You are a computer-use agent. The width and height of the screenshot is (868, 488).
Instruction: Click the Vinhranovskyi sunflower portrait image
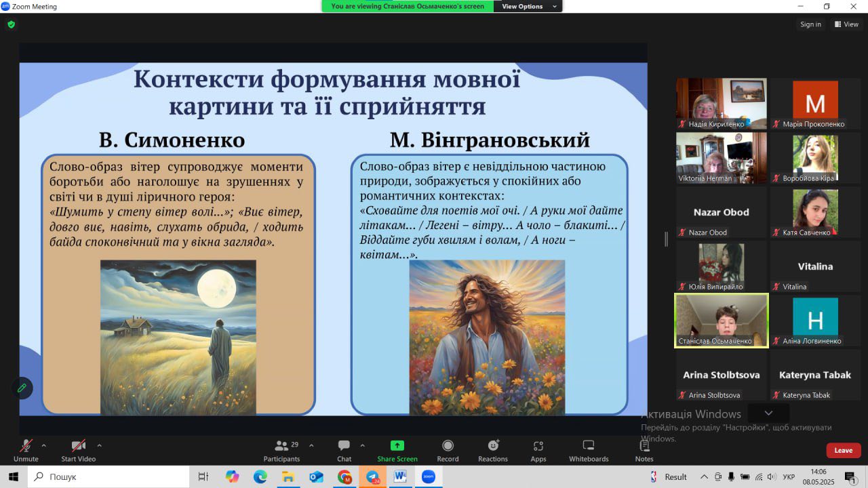click(487, 337)
